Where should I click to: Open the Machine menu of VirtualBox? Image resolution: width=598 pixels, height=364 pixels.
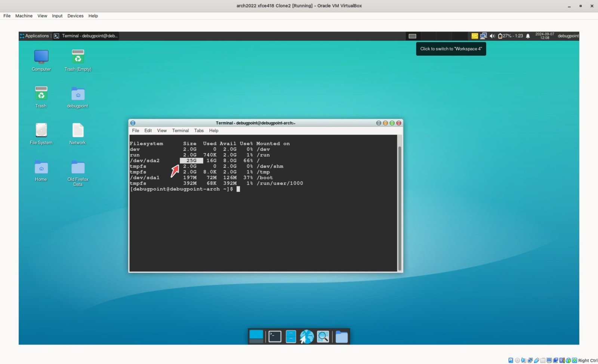coord(24,16)
